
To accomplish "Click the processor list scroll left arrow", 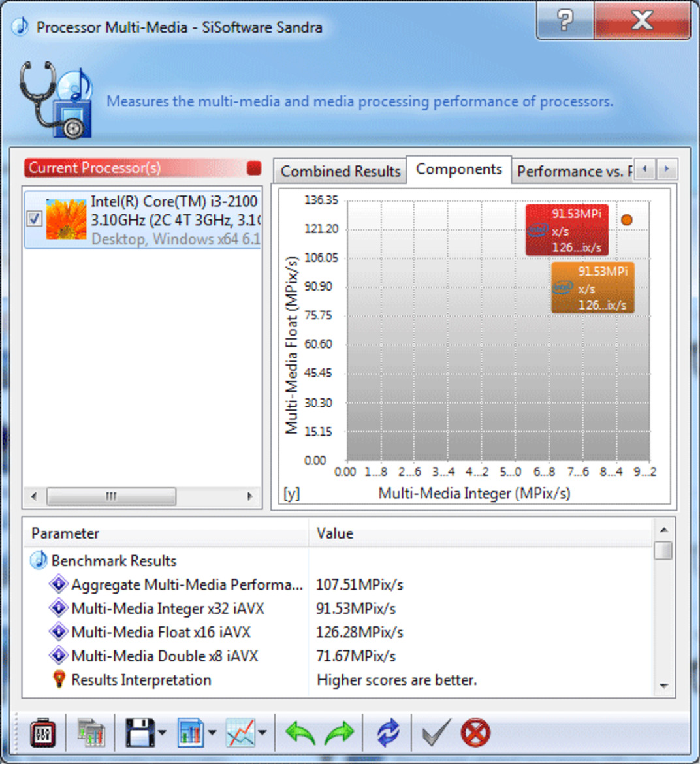I will pyautogui.click(x=33, y=496).
